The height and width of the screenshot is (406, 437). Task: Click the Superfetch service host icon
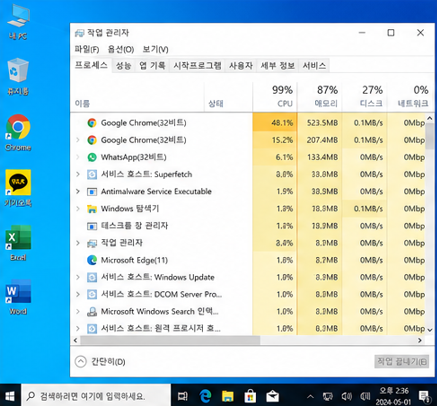(92, 174)
